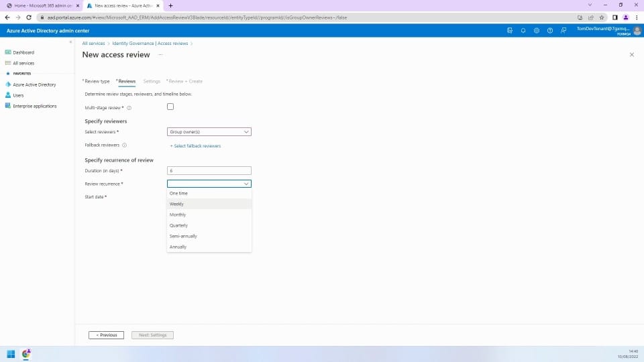Switch to the Review + Create tab
Viewport: 644px width, 362px height.
pyautogui.click(x=185, y=81)
